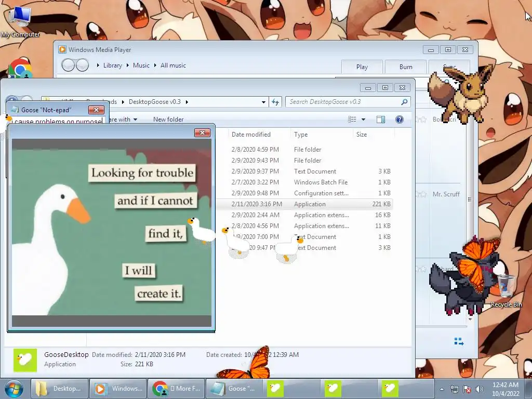Select the 221 KB Application row
The image size is (532, 399).
304,204
